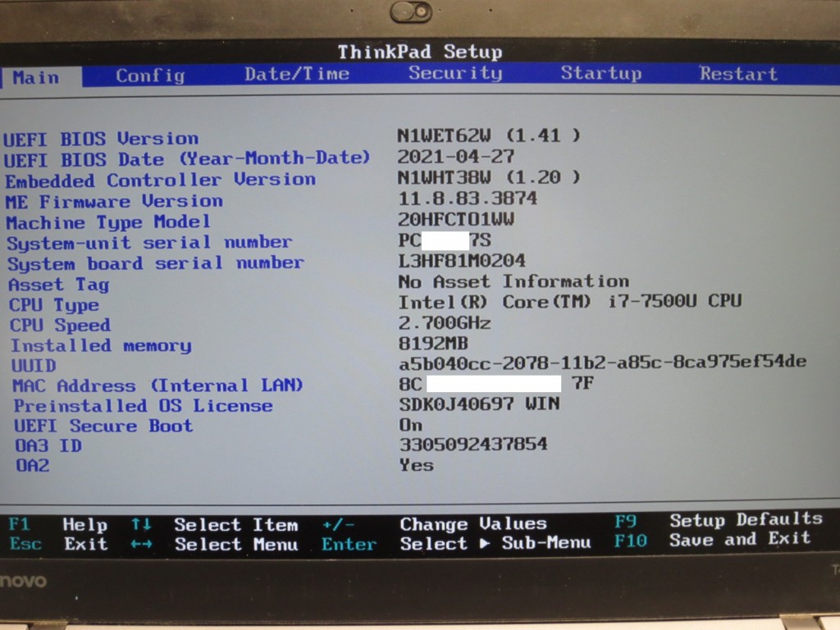This screenshot has height=630, width=840.
Task: Select Machine Type Model label
Action: click(x=108, y=221)
